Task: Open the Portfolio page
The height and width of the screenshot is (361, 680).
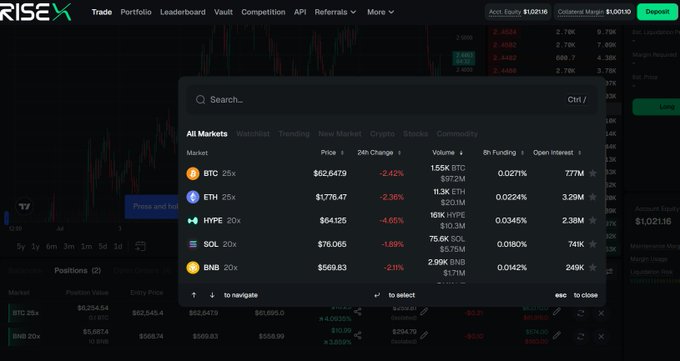Action: (x=136, y=12)
